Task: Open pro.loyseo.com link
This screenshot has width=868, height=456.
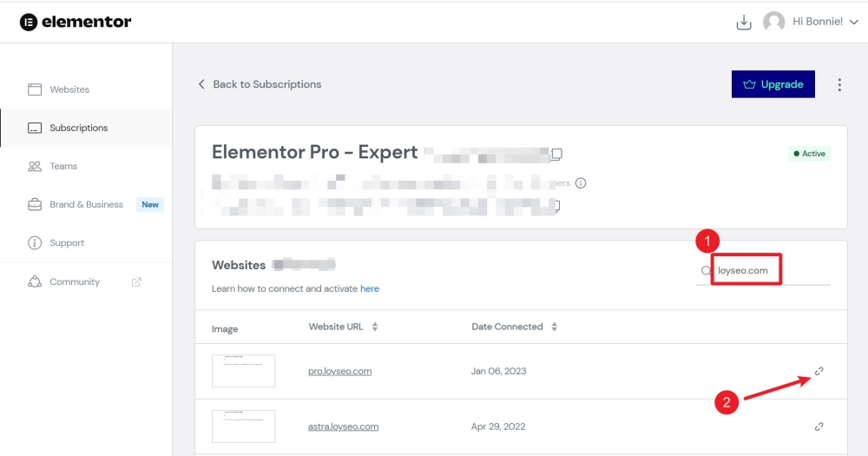Action: [340, 371]
